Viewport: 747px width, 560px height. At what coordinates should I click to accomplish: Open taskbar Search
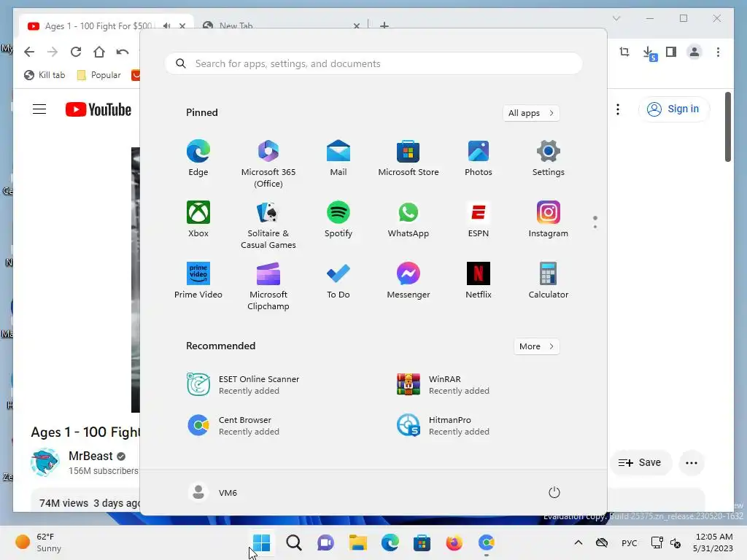pyautogui.click(x=293, y=542)
